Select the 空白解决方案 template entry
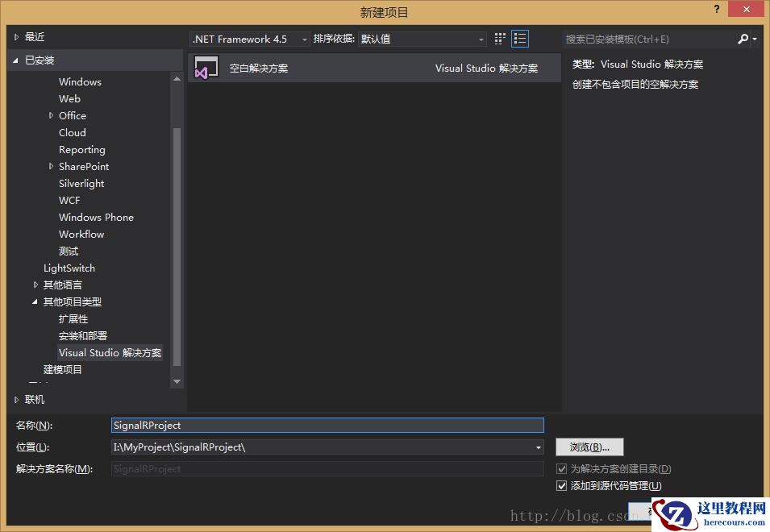The image size is (770, 532). [x=258, y=69]
